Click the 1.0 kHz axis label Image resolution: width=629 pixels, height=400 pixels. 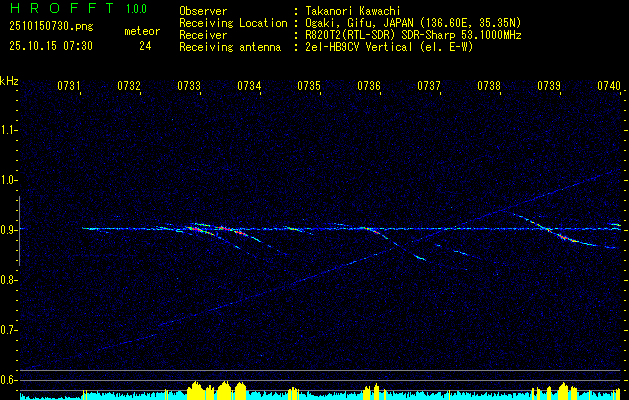(7, 180)
